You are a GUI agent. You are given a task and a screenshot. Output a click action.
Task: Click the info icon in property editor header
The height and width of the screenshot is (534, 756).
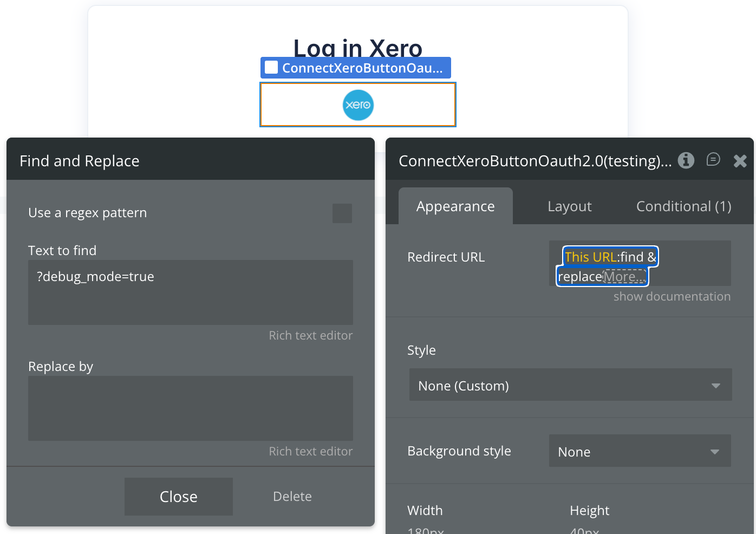tap(686, 160)
